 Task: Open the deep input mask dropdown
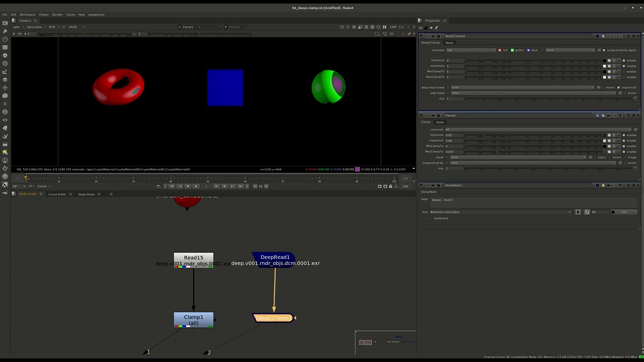(523, 87)
